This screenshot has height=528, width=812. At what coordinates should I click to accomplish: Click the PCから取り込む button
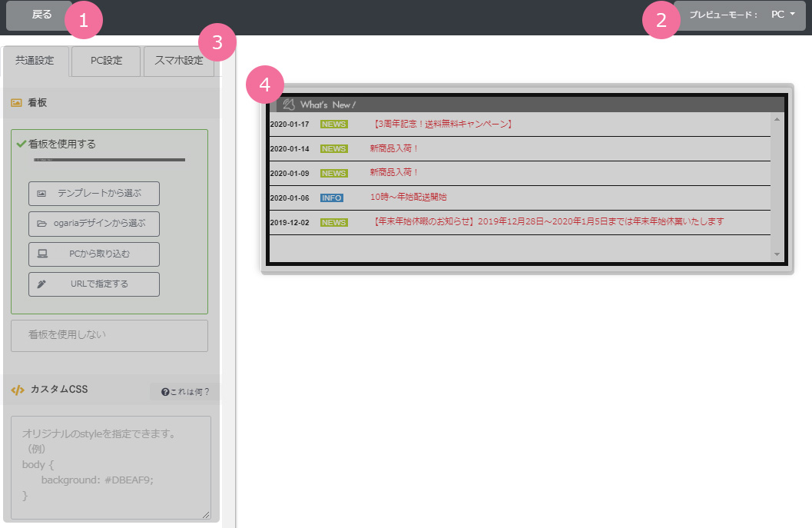(94, 254)
